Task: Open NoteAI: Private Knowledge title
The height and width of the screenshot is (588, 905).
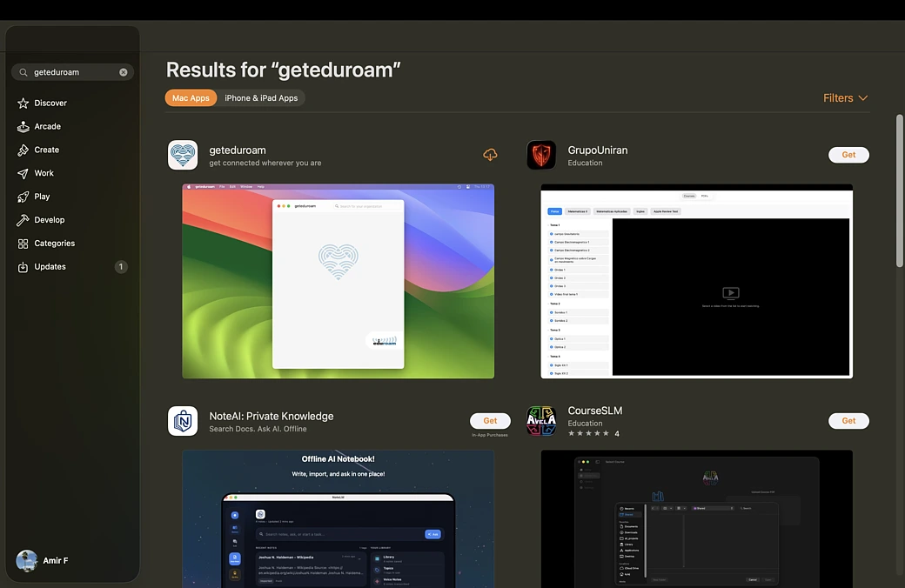Action: [271, 416]
